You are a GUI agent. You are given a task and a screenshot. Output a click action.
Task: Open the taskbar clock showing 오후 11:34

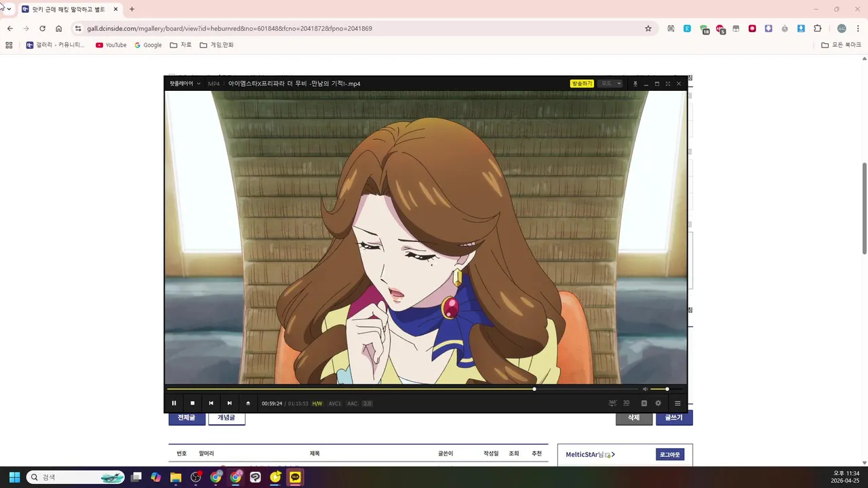point(846,477)
